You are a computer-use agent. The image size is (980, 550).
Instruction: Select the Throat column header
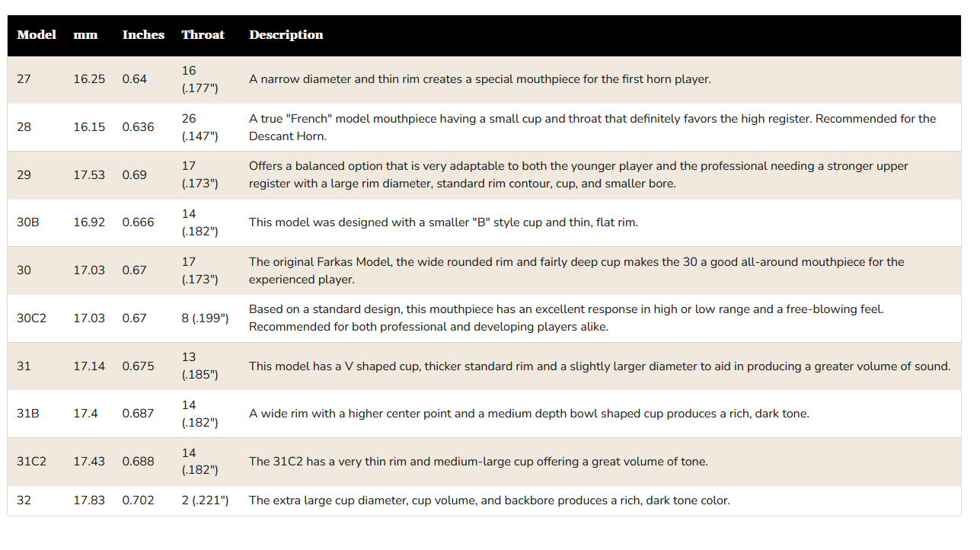(x=203, y=35)
